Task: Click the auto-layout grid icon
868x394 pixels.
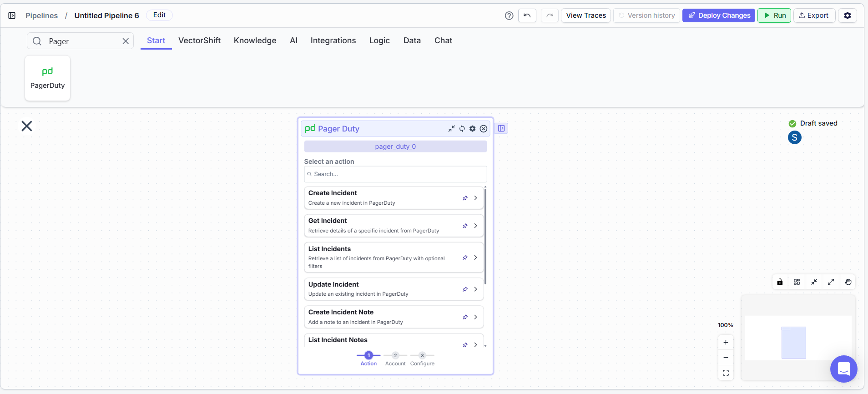Action: point(797,282)
